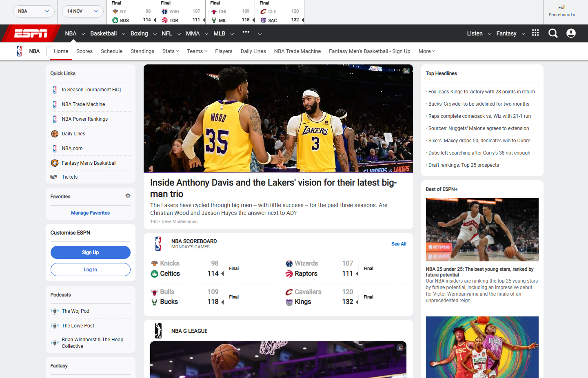Open the Raptors player Best of ESPN+ thumbnail
This screenshot has height=378, width=588.
tap(482, 230)
